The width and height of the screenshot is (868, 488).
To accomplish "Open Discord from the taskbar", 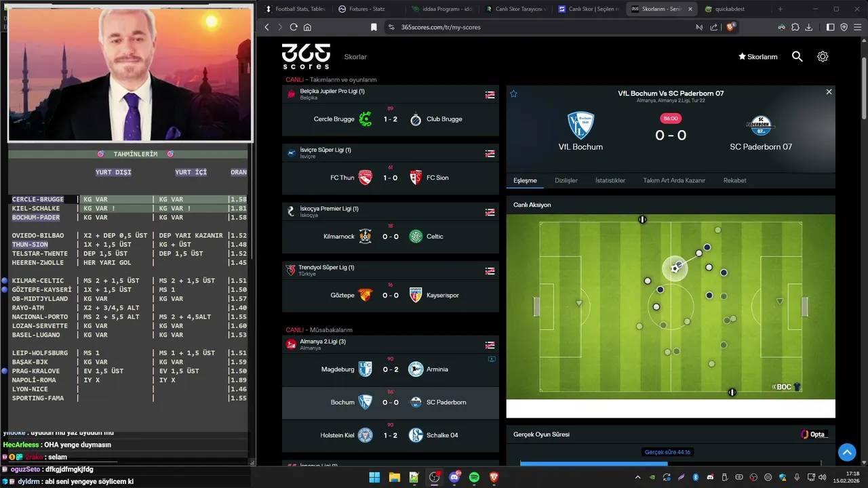I will 454,478.
